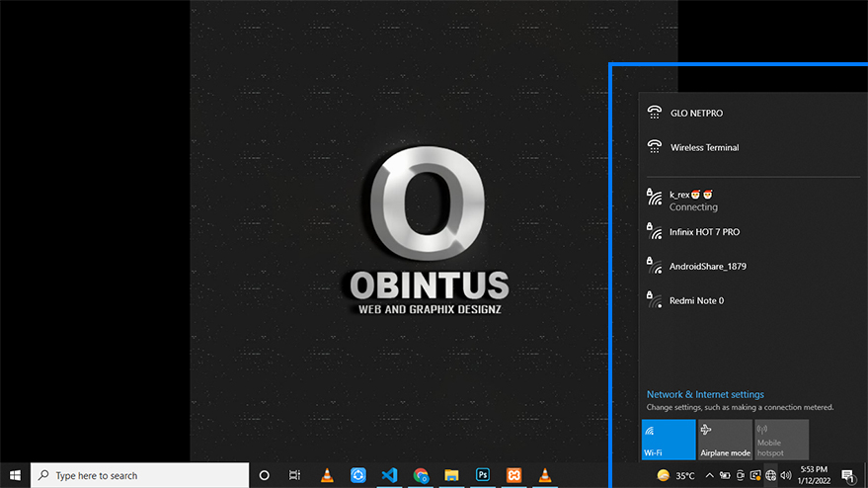Open XAMPP control panel taskbar icon
Viewport: 868px width, 488px height.
point(513,475)
